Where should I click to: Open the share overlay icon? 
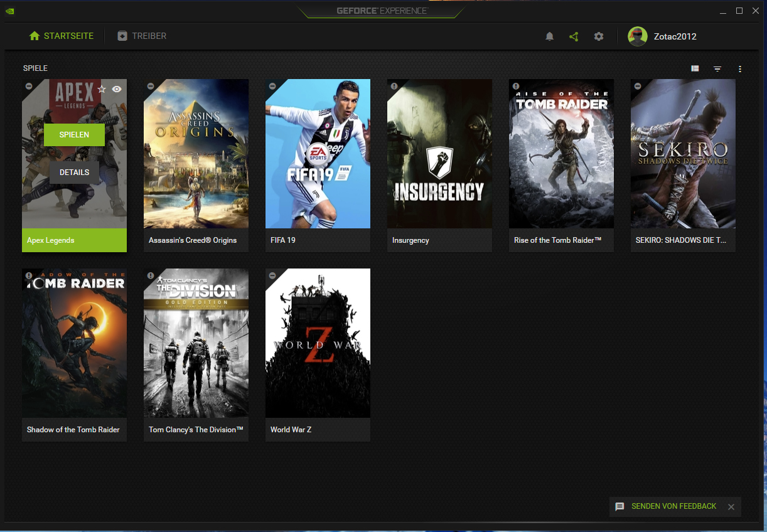574,36
